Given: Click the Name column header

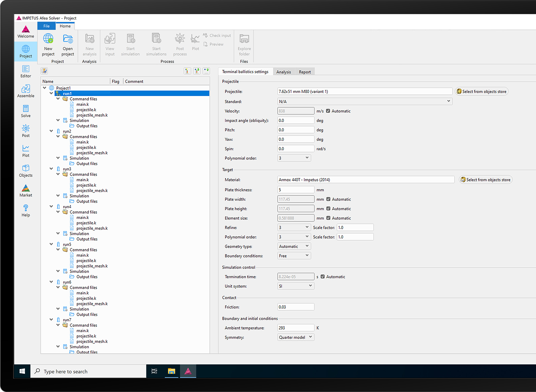Looking at the screenshot, I should [x=48, y=81].
